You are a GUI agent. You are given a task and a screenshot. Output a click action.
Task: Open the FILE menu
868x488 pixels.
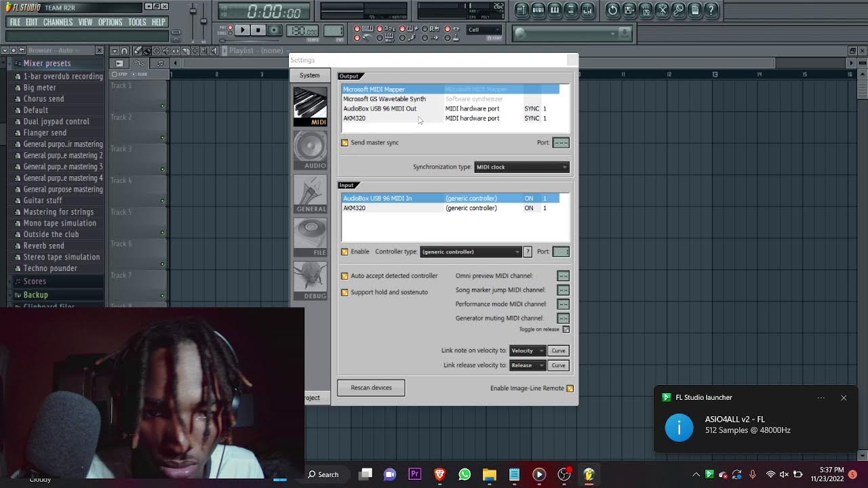tap(15, 22)
